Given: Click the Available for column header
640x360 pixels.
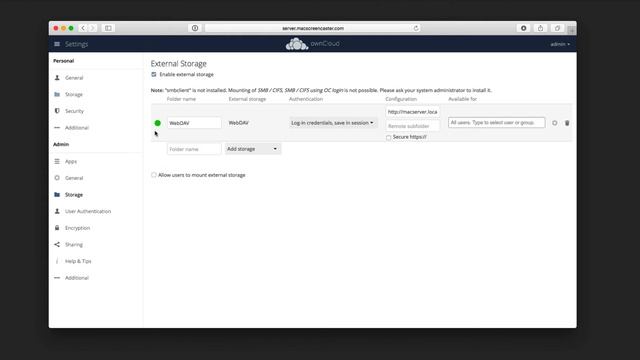Looking at the screenshot, I should pos(462,99).
